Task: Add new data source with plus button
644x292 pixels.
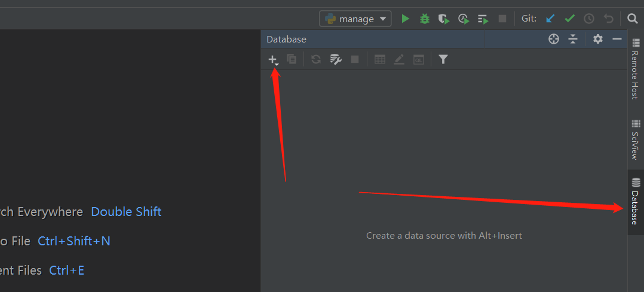Action: [273, 60]
